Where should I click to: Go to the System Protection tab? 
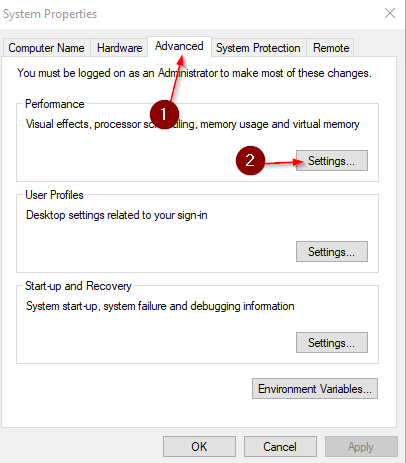click(258, 48)
